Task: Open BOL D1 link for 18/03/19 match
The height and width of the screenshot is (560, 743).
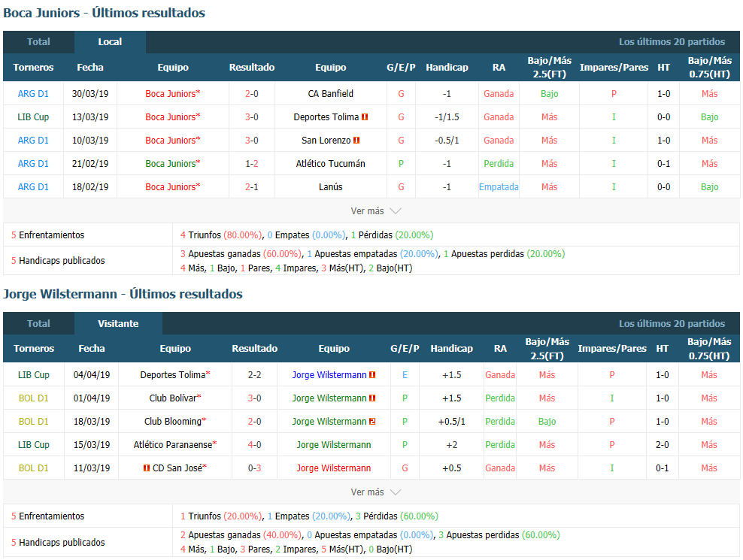Action: (34, 421)
